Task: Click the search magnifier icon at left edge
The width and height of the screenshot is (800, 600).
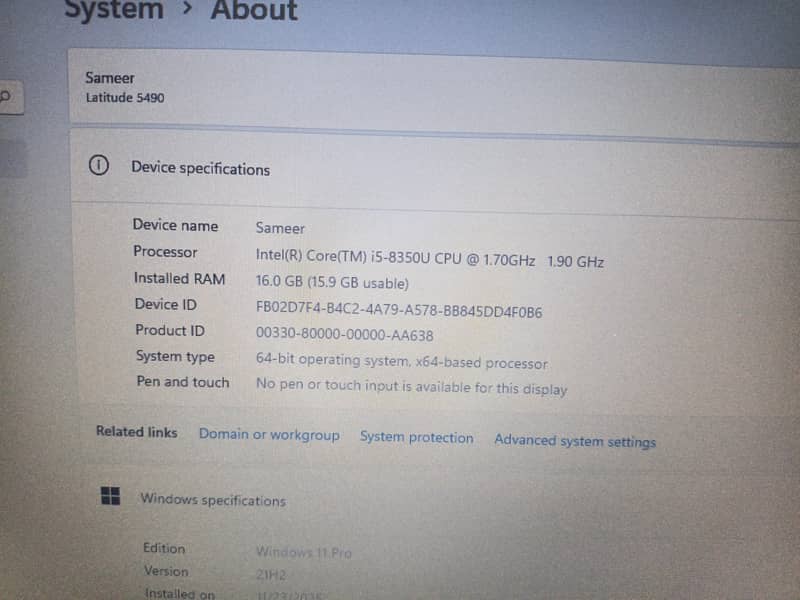Action: 6,98
